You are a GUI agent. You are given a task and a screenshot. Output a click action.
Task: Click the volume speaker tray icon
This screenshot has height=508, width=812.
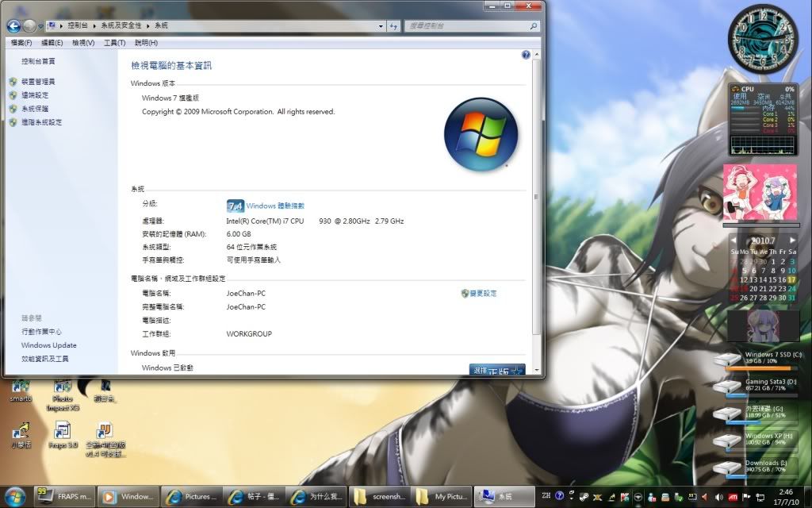point(718,497)
